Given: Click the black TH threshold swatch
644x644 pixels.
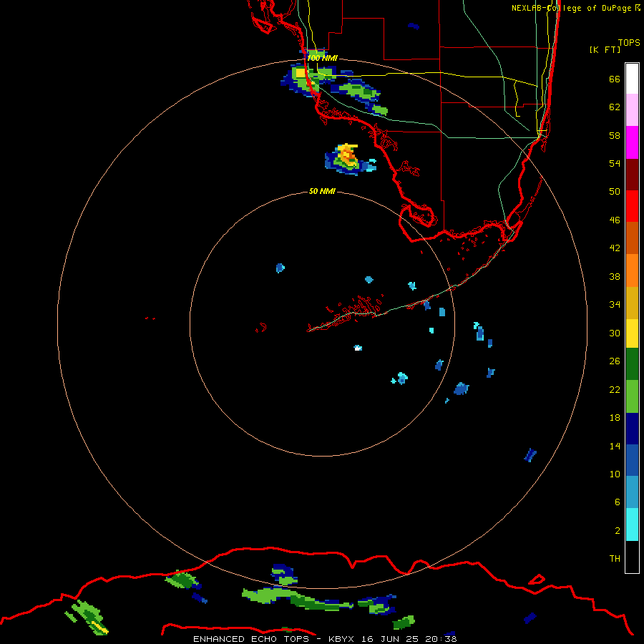Looking at the screenshot, I should click(x=632, y=557).
